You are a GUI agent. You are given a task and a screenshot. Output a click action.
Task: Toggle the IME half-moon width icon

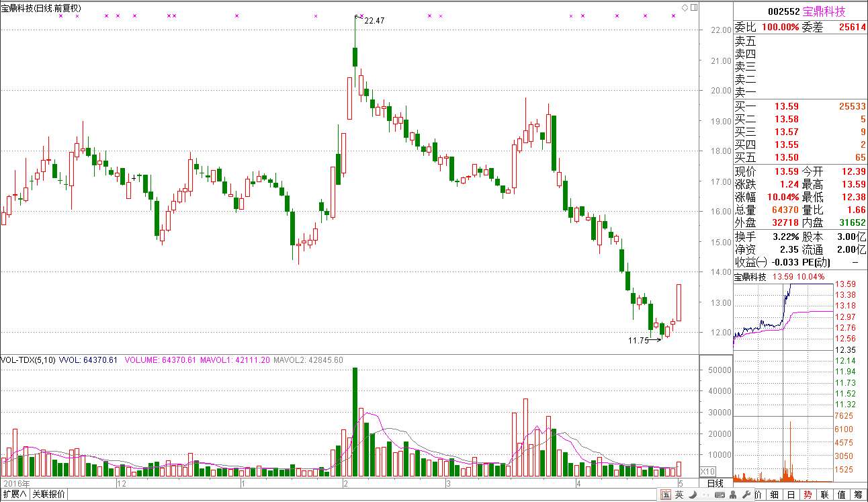click(693, 495)
